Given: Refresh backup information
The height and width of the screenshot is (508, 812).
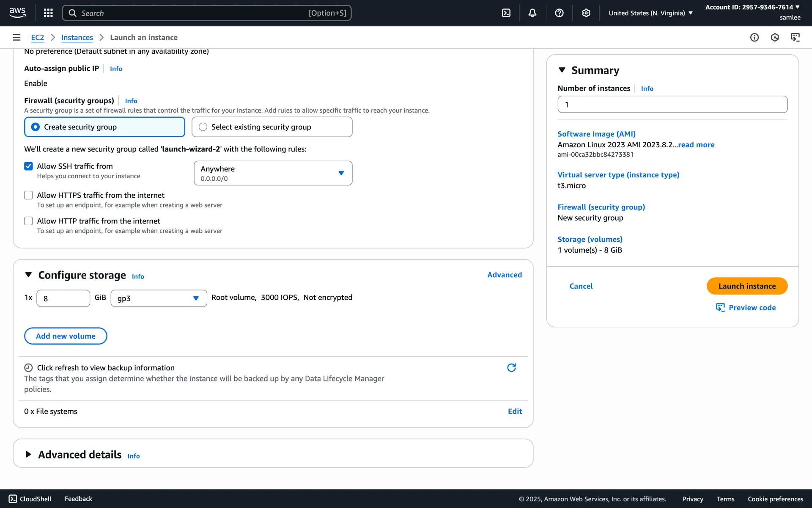Looking at the screenshot, I should point(511,367).
